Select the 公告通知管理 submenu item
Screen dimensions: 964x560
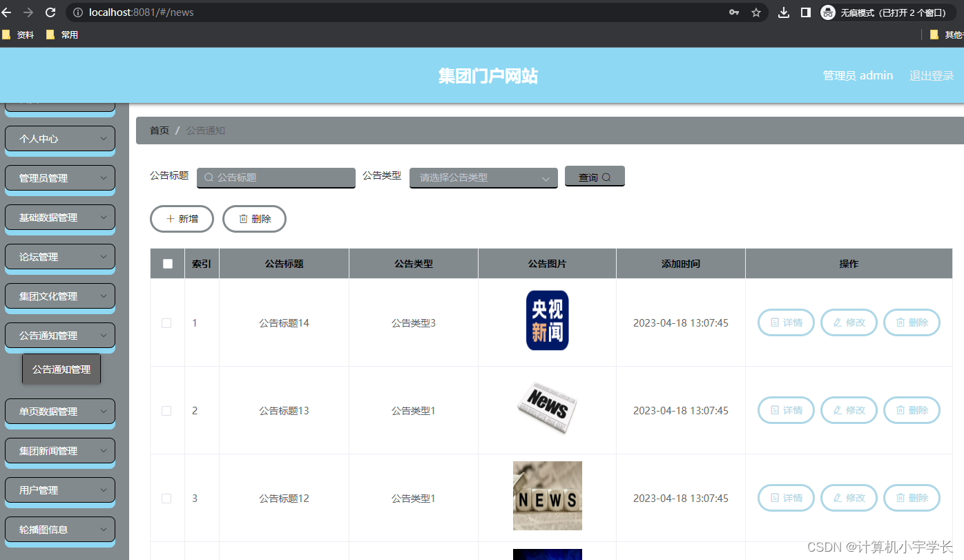point(61,369)
